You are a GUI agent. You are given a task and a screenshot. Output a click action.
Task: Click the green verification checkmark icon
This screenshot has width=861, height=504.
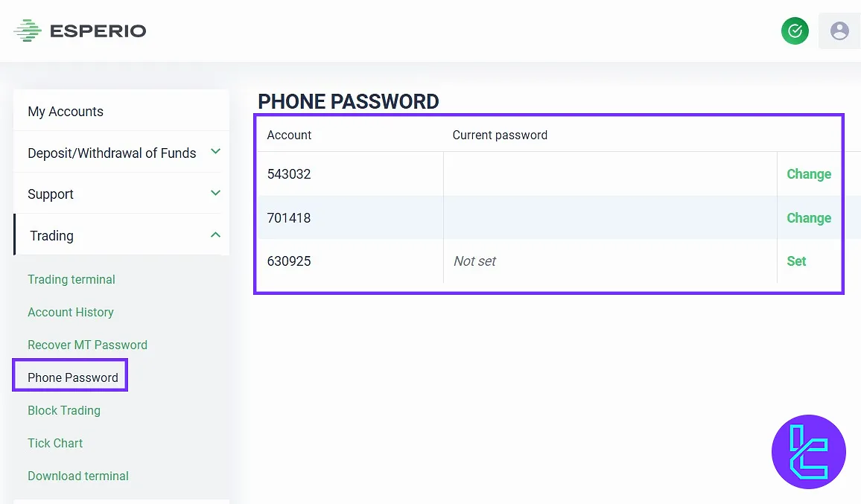click(795, 31)
